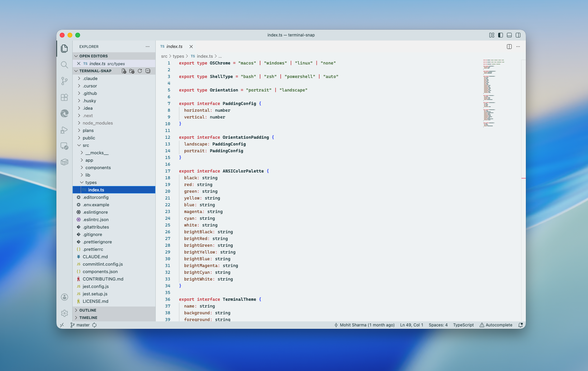This screenshot has width=588, height=371.
Task: Split the editor to the right
Action: 509,47
